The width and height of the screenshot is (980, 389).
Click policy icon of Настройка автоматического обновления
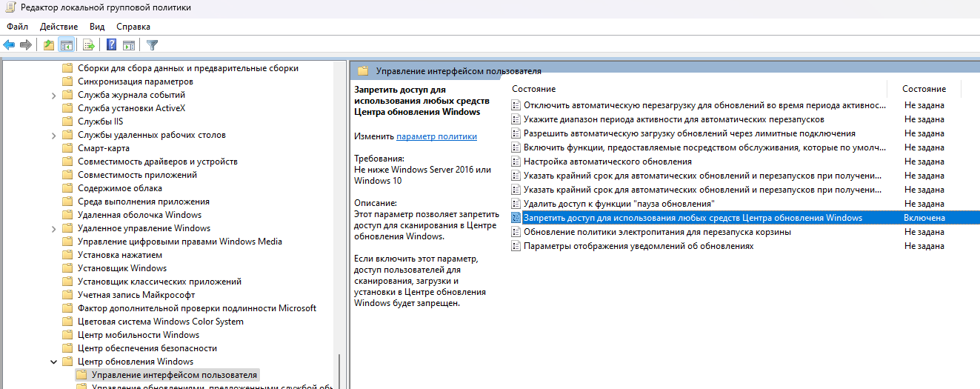coord(516,162)
